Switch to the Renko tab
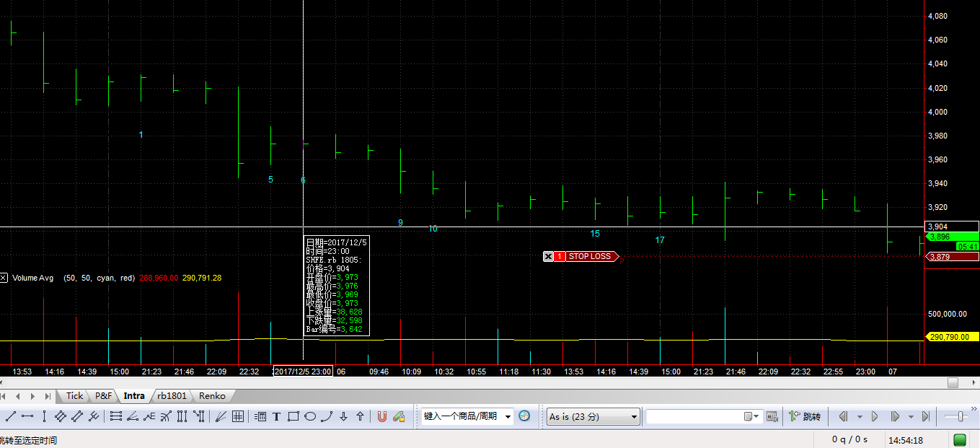This screenshot has width=980, height=448. click(212, 395)
